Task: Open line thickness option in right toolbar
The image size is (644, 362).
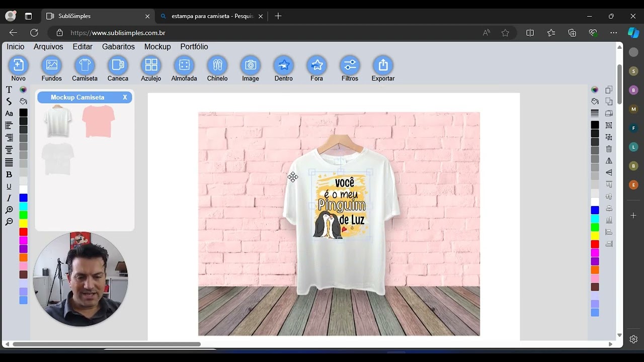Action: pos(595,113)
